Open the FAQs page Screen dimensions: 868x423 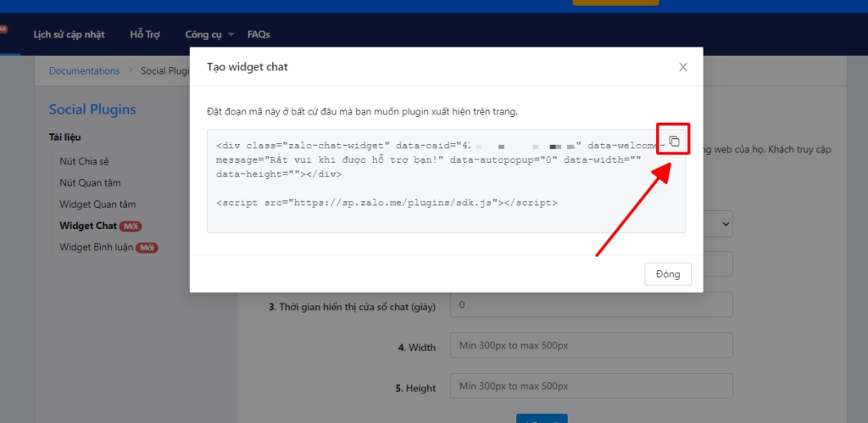tap(259, 35)
